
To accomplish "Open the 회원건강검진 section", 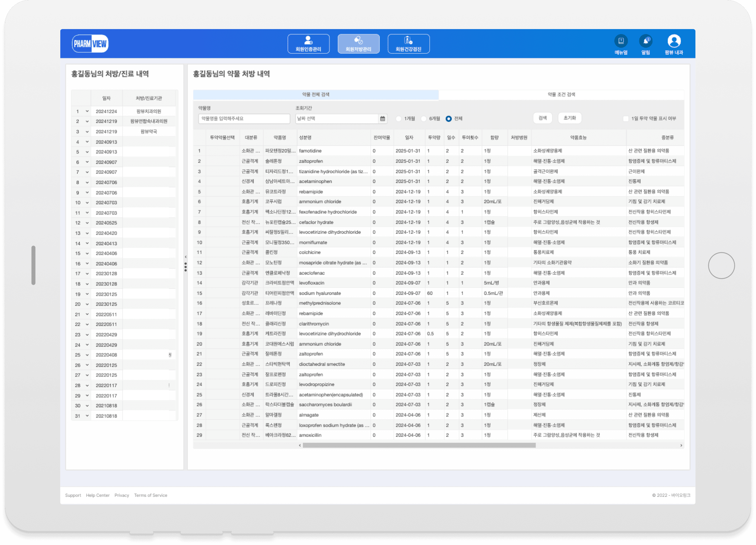I will (x=408, y=44).
